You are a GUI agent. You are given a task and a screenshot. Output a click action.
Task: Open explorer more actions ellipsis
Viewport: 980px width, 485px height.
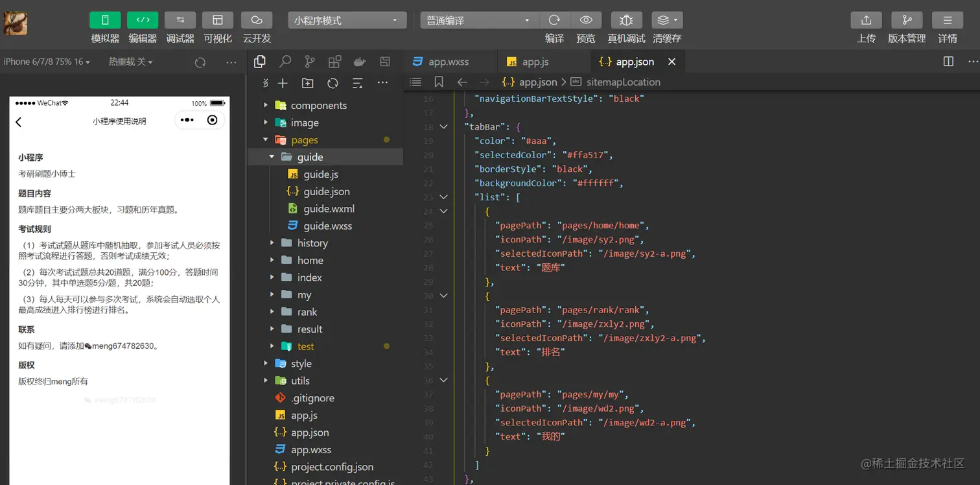[382, 82]
